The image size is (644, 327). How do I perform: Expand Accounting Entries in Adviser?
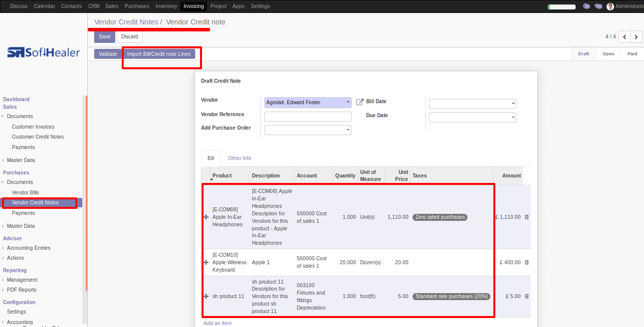tap(28, 248)
